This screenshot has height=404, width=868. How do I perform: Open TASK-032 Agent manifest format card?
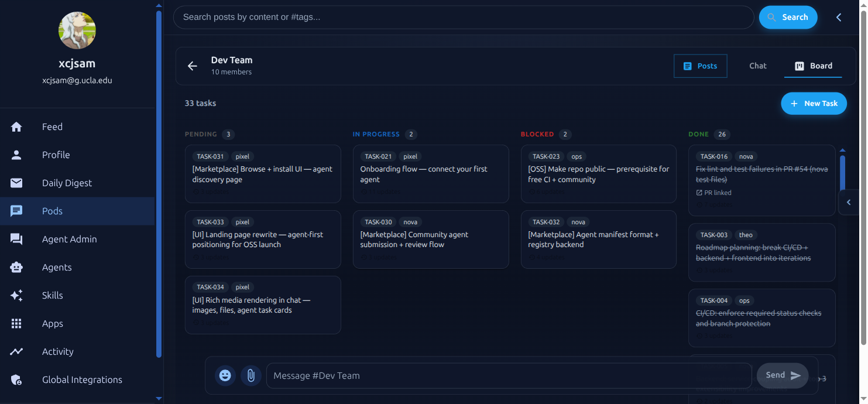pos(599,239)
